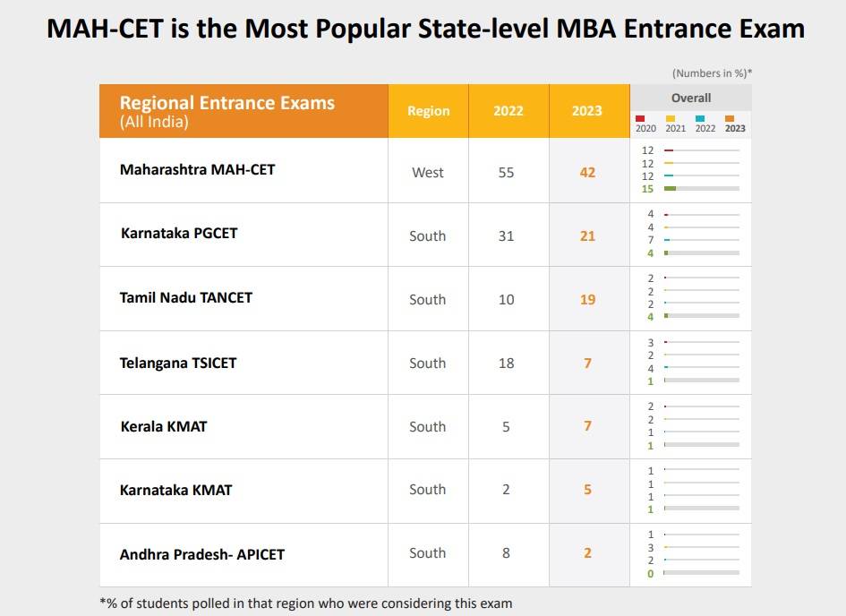The height and width of the screenshot is (616, 846).
Task: Select the Karnataka PGCET row label
Action: 179,233
